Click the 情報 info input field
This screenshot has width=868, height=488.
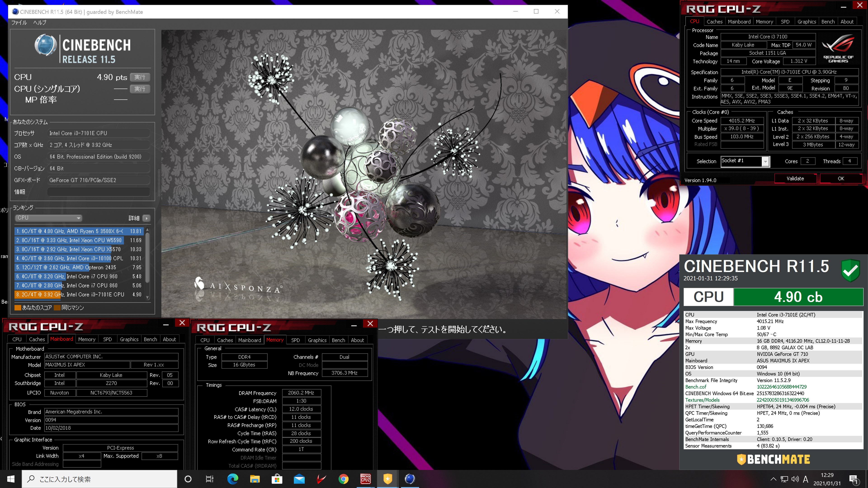[98, 192]
